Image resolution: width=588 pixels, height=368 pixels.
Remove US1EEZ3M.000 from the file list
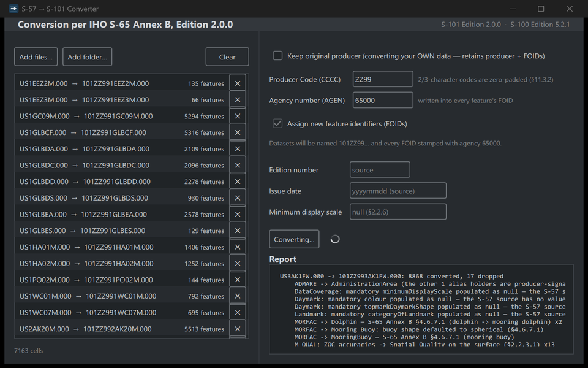pos(238,100)
